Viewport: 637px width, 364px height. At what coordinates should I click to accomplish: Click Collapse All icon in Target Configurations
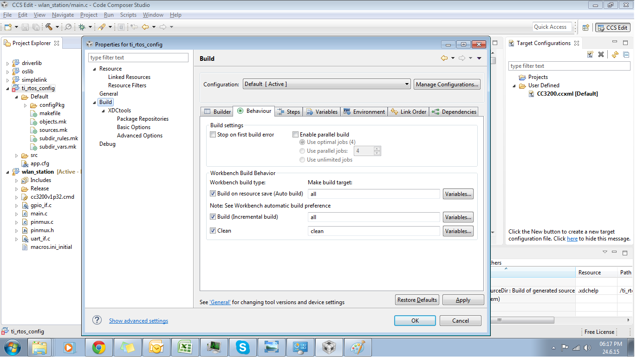[626, 54]
